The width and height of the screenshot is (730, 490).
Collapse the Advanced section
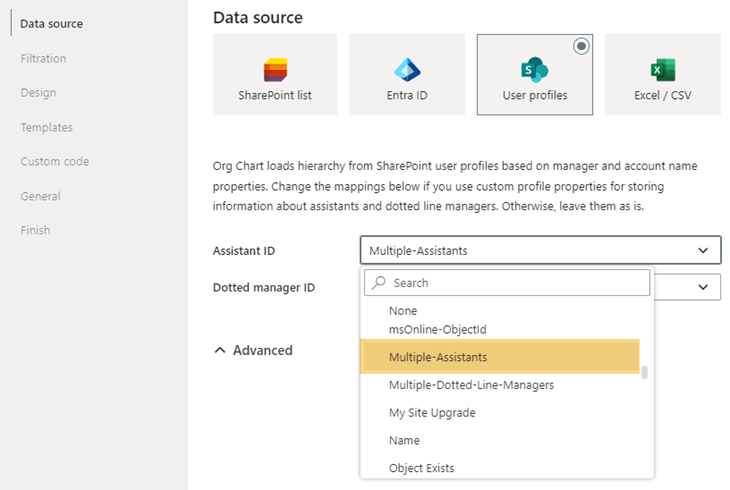click(x=253, y=350)
